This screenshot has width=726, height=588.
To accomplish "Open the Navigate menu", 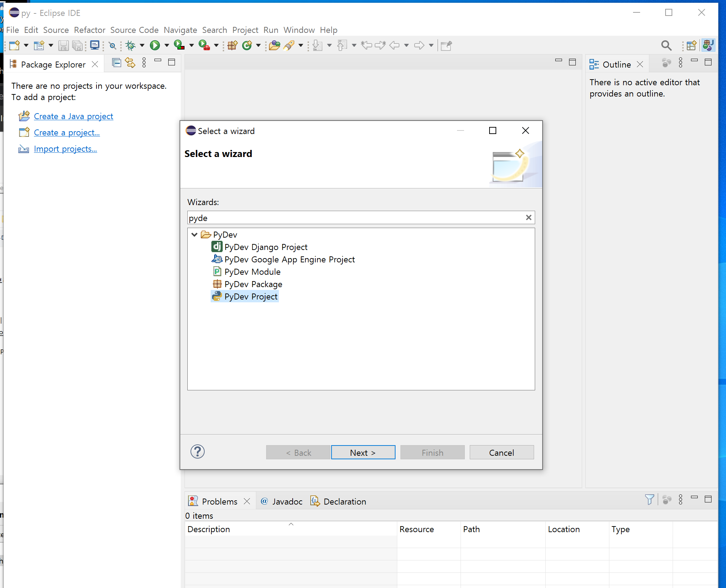I will click(x=180, y=30).
